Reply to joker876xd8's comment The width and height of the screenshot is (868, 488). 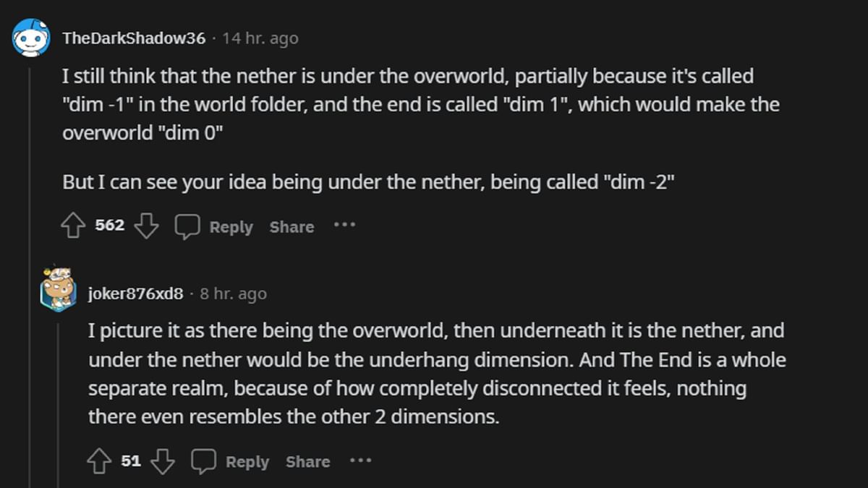(247, 461)
